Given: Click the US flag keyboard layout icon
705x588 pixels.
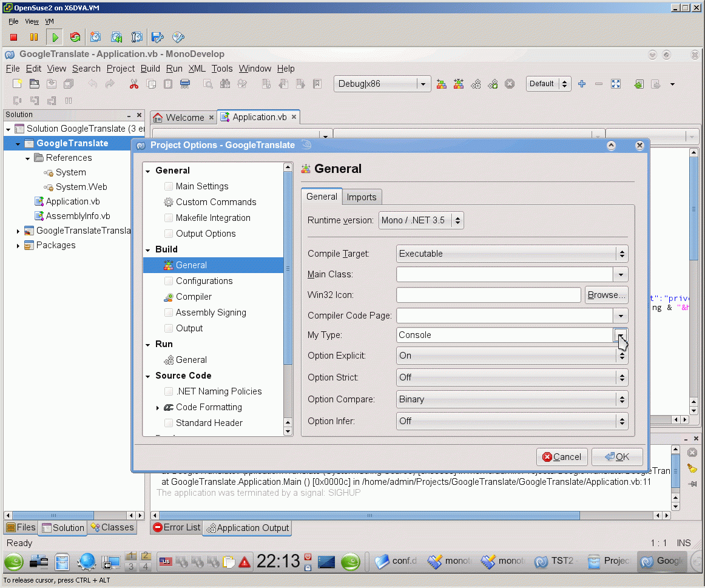Looking at the screenshot, I should coord(166,561).
